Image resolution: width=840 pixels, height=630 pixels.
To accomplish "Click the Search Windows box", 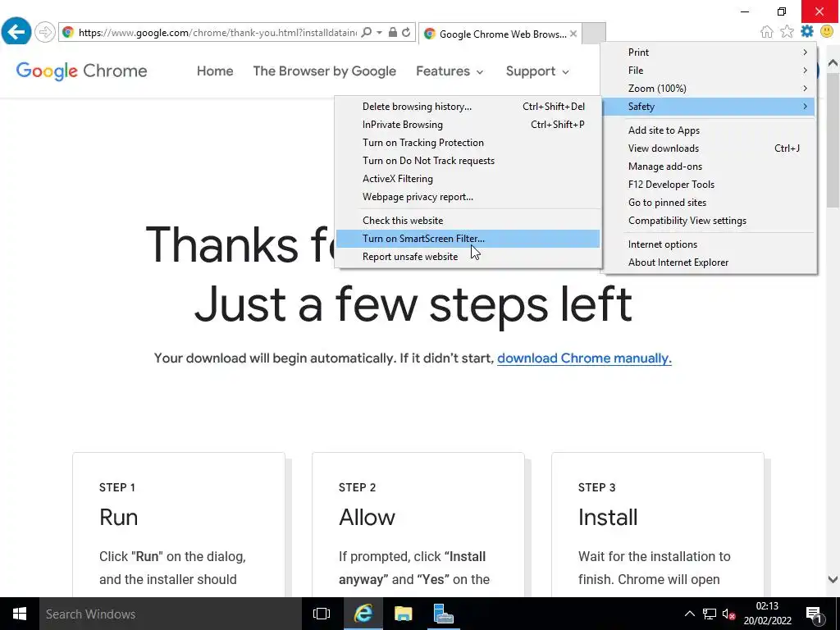I will tap(171, 614).
